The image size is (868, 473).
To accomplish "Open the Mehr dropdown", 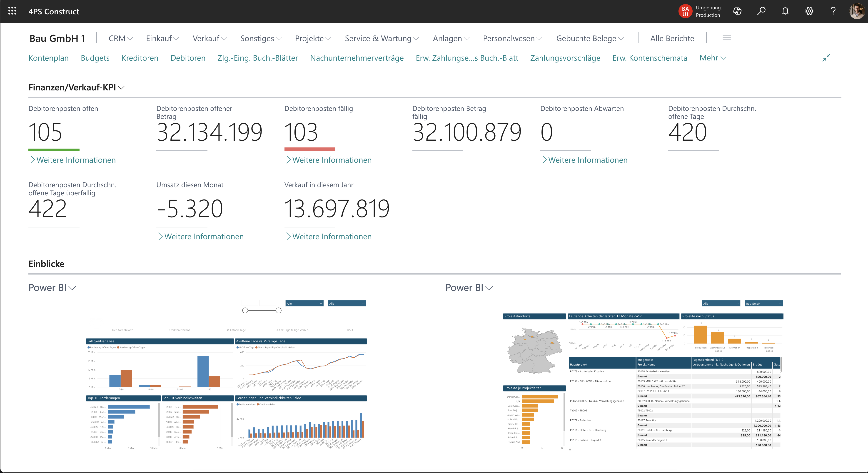I will tap(712, 58).
